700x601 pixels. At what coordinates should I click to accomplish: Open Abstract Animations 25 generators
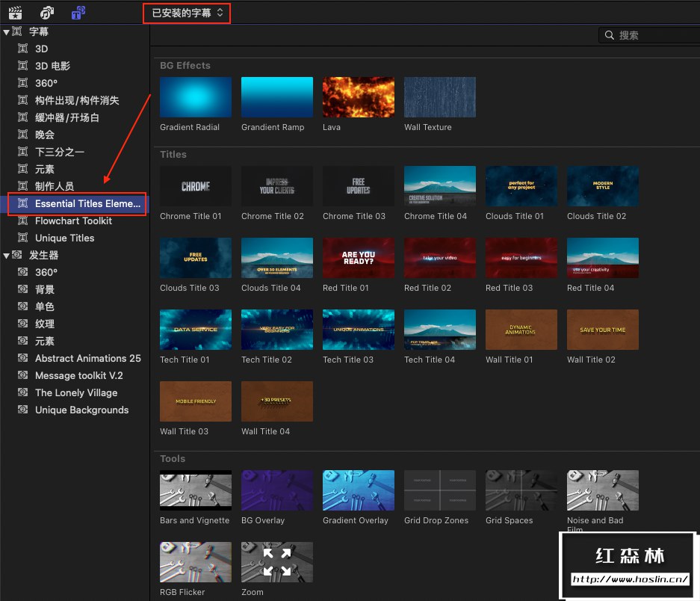pos(87,358)
